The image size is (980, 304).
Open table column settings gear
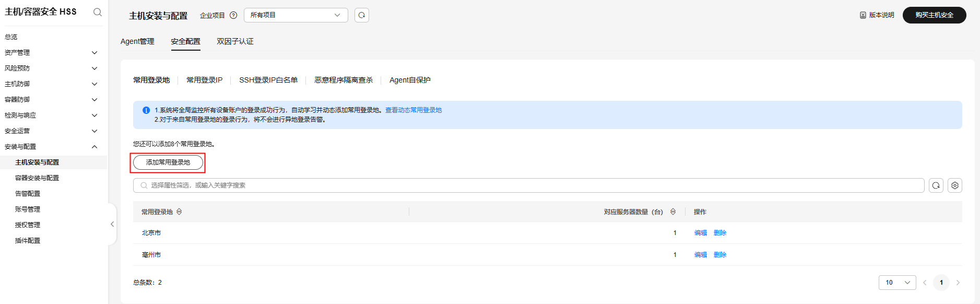pos(955,185)
